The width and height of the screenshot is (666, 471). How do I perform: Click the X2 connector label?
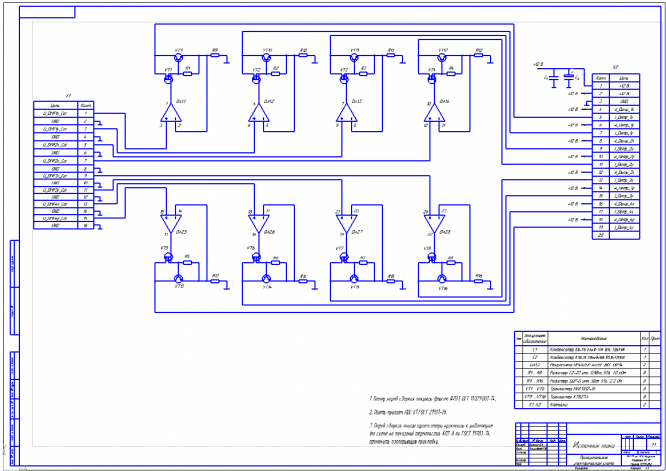tap(615, 68)
